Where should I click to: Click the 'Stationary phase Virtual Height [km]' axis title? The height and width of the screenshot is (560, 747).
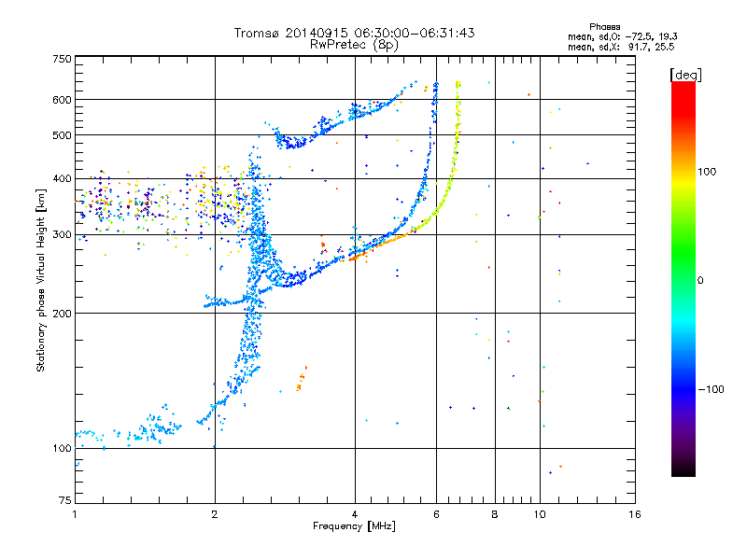(x=41, y=280)
